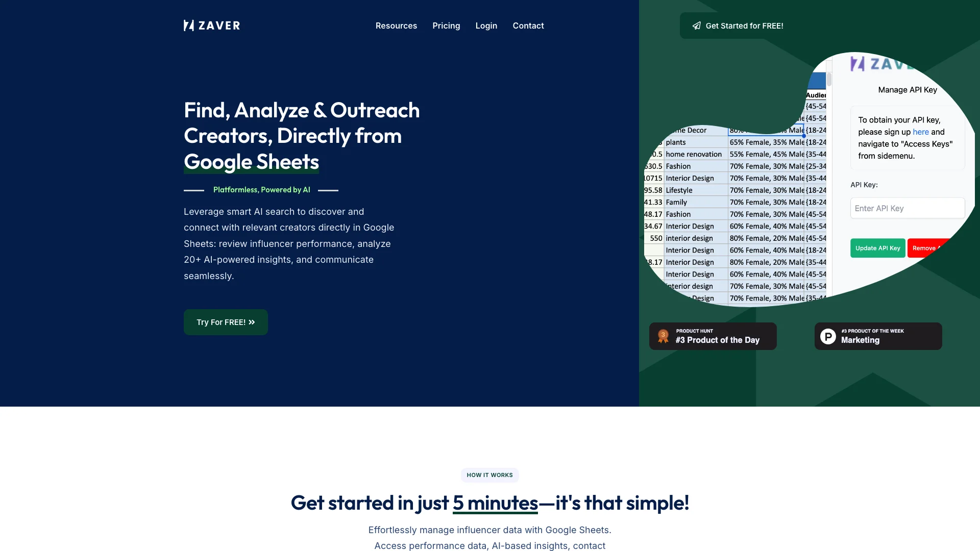Click the rocket/launch icon near Get Started
980x551 pixels.
click(x=696, y=26)
